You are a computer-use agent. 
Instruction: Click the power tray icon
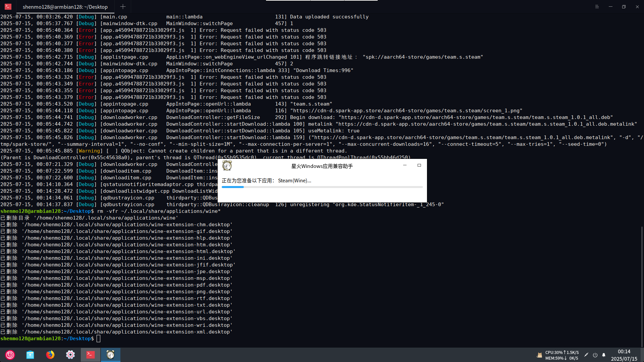tap(595, 355)
